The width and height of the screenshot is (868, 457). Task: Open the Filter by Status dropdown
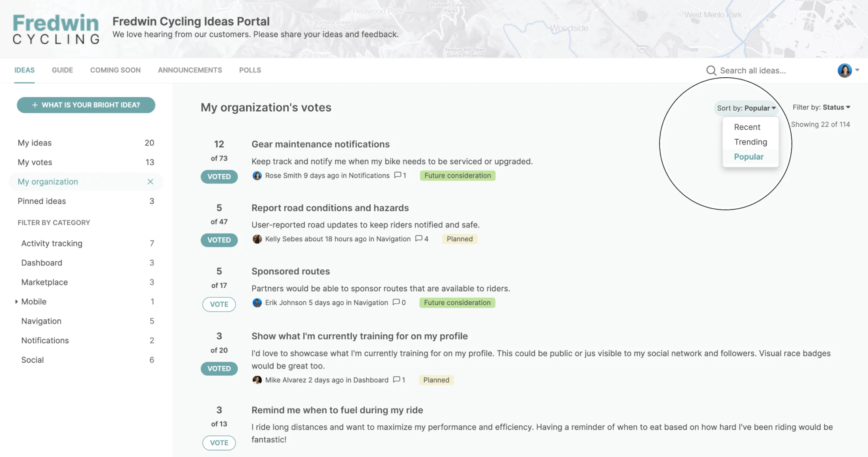(x=821, y=107)
